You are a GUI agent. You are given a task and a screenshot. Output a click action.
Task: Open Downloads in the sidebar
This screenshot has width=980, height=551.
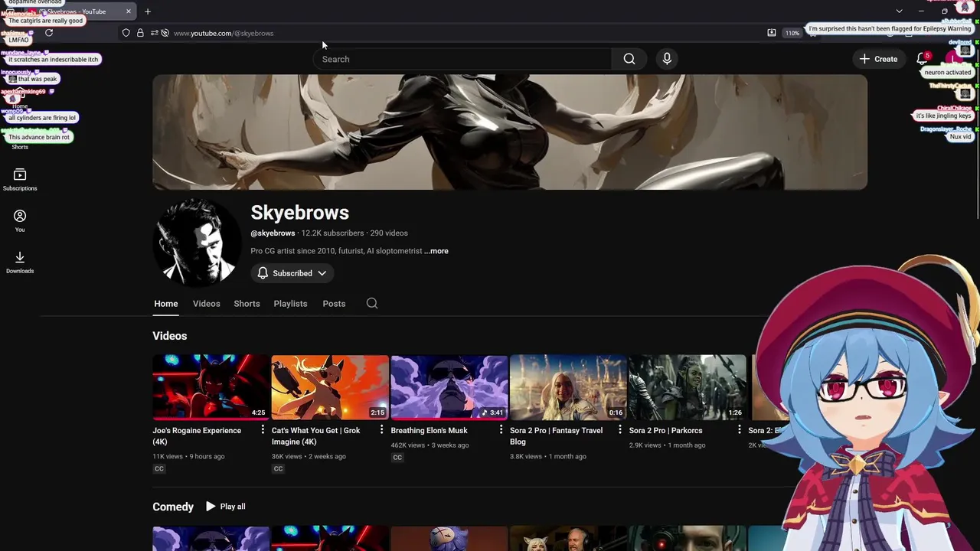(20, 262)
